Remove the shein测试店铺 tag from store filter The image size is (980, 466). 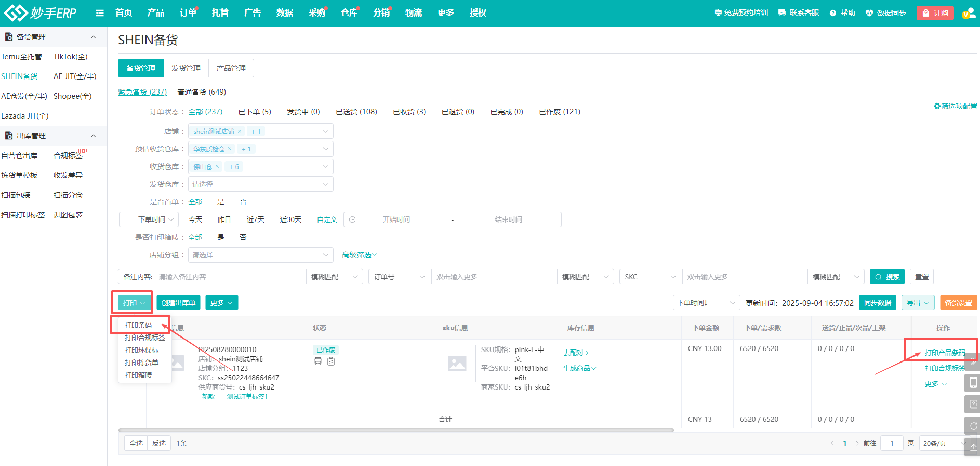pyautogui.click(x=240, y=132)
